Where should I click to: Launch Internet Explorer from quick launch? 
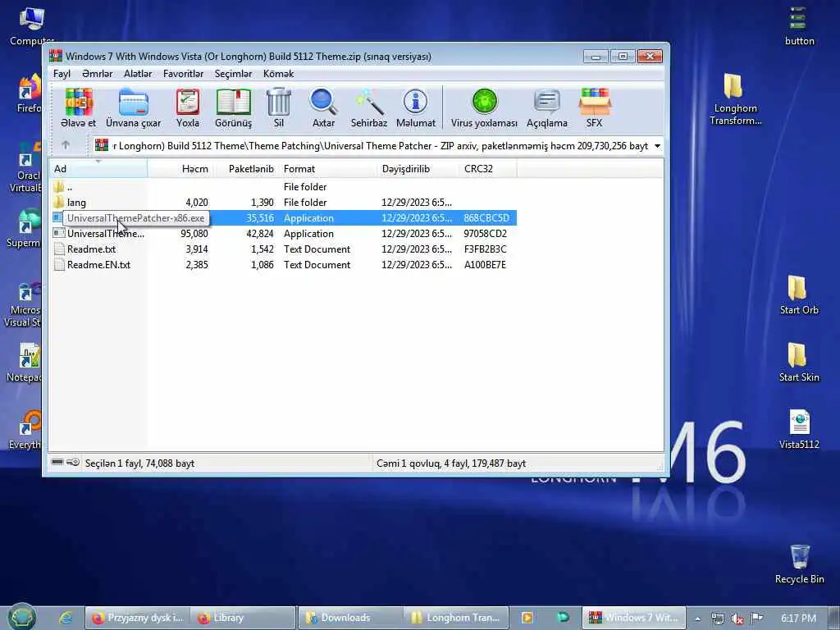point(66,618)
